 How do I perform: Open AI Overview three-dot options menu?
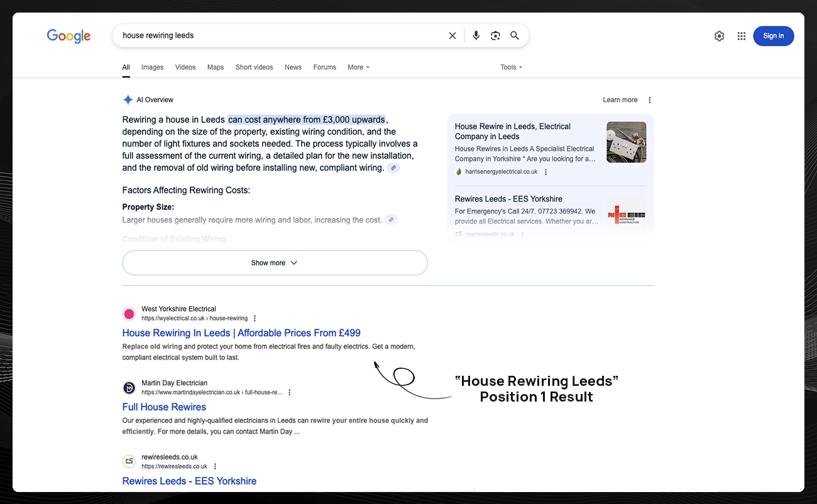[x=650, y=100]
